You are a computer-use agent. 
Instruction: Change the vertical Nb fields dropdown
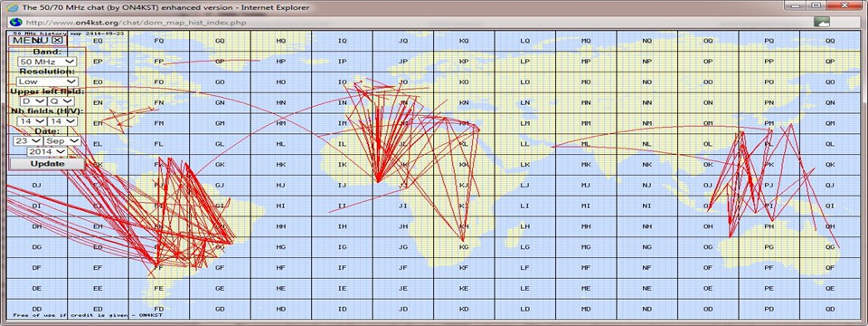point(62,120)
